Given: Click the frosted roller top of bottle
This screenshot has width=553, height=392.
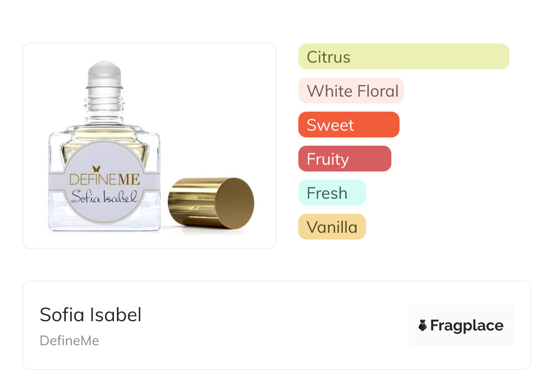Looking at the screenshot, I should [x=104, y=72].
